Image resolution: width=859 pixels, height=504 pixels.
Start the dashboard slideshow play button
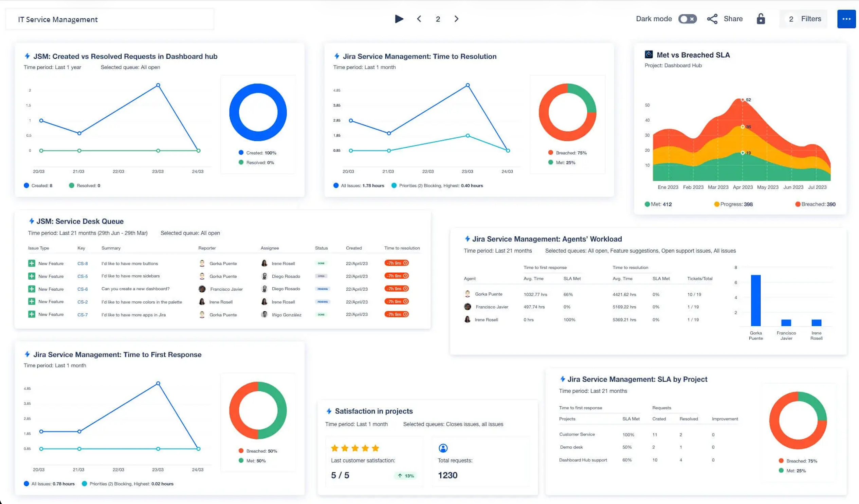(x=399, y=19)
